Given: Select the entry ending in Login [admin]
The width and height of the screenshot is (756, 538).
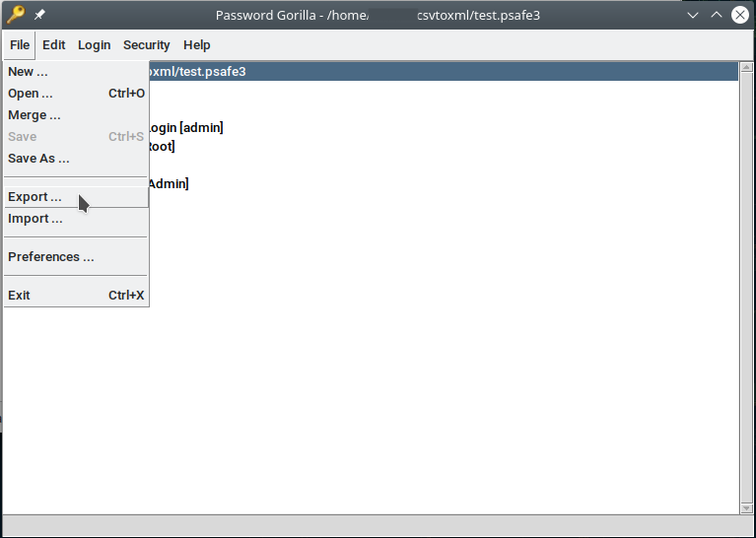Looking at the screenshot, I should [x=186, y=128].
